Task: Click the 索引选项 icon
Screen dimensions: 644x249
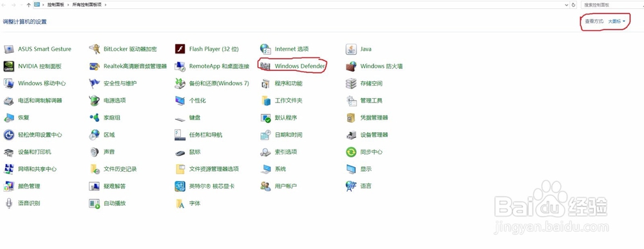Action: [x=266, y=152]
